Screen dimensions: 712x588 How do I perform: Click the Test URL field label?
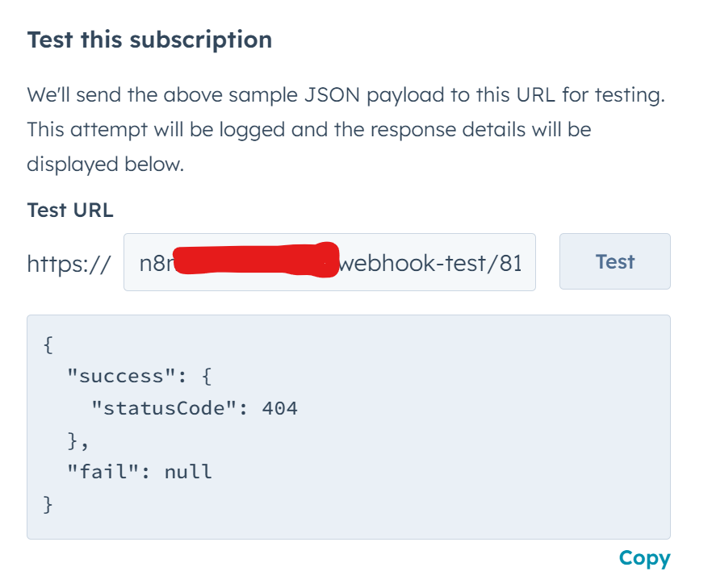pyautogui.click(x=70, y=210)
